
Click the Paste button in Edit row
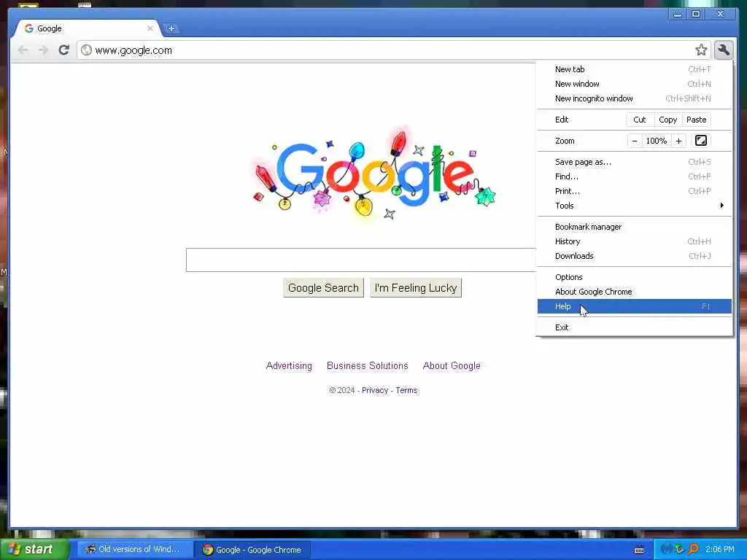click(696, 120)
